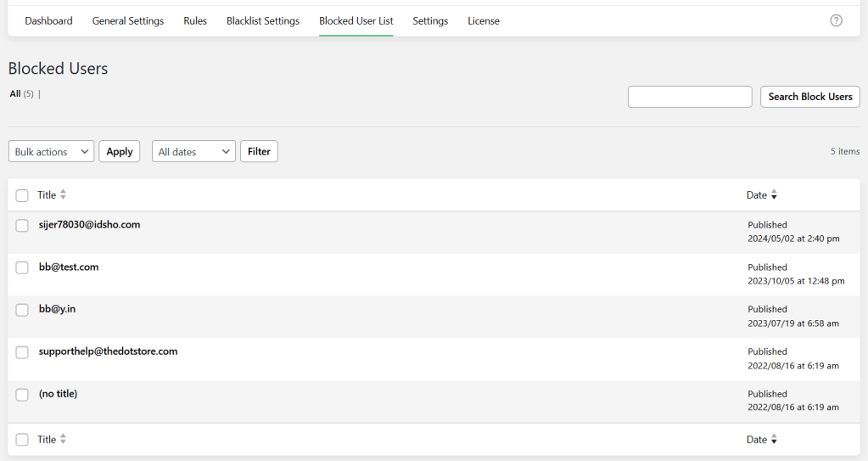Select the Blocked User List tab
The image size is (868, 461).
coord(356,21)
